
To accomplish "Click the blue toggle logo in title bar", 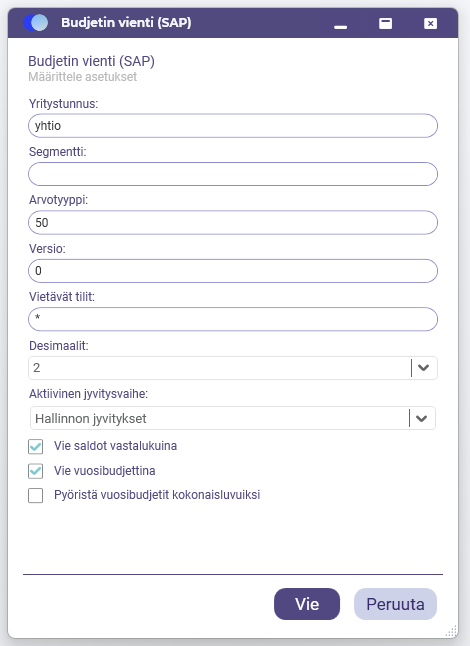I will (x=35, y=23).
